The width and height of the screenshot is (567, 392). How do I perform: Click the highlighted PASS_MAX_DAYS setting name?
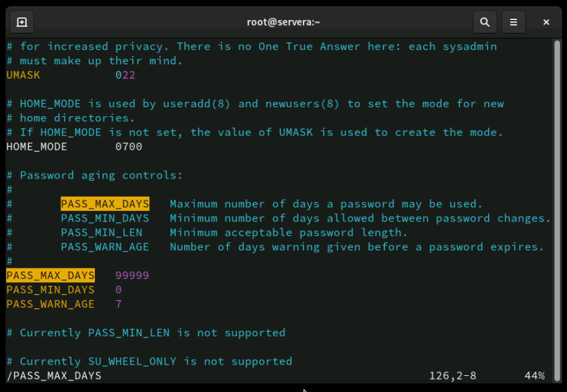point(51,275)
